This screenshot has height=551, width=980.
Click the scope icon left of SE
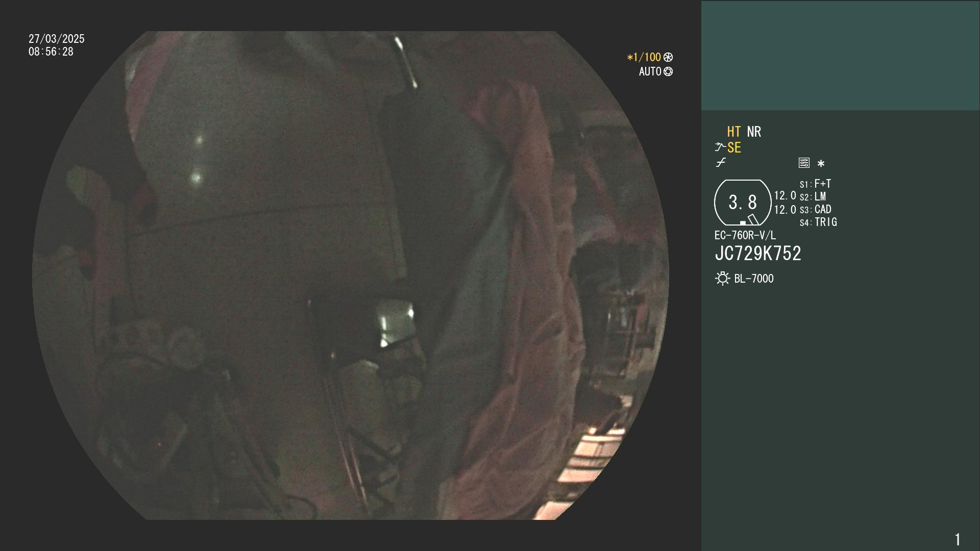[720, 147]
